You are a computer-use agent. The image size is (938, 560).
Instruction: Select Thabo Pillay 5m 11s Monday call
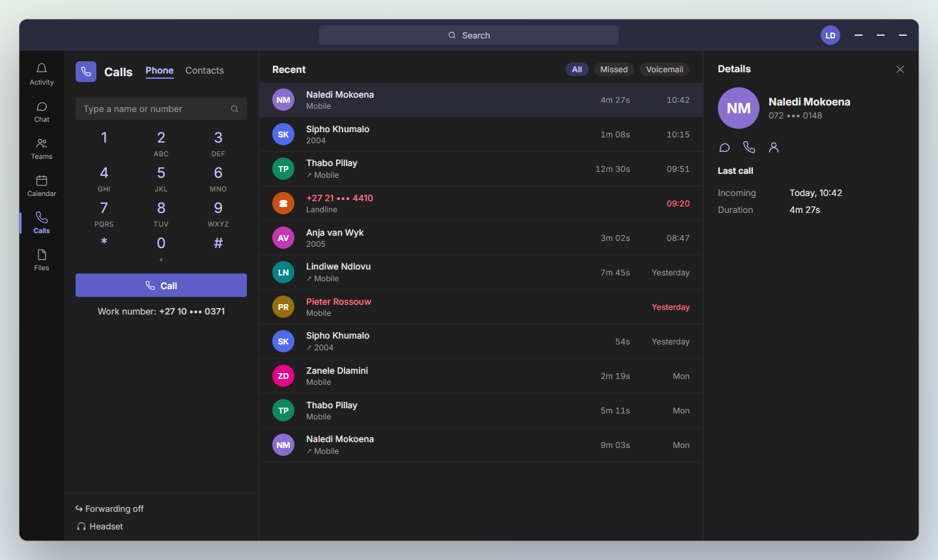pos(481,410)
